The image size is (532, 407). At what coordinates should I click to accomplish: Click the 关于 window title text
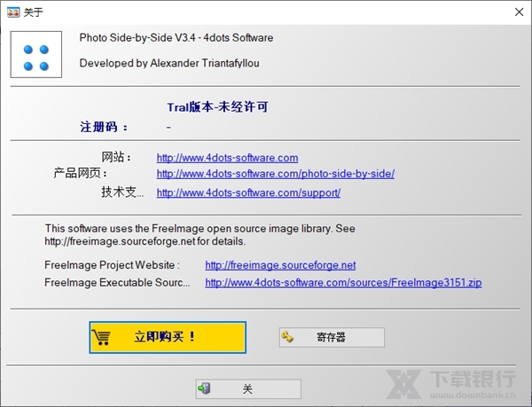(34, 12)
